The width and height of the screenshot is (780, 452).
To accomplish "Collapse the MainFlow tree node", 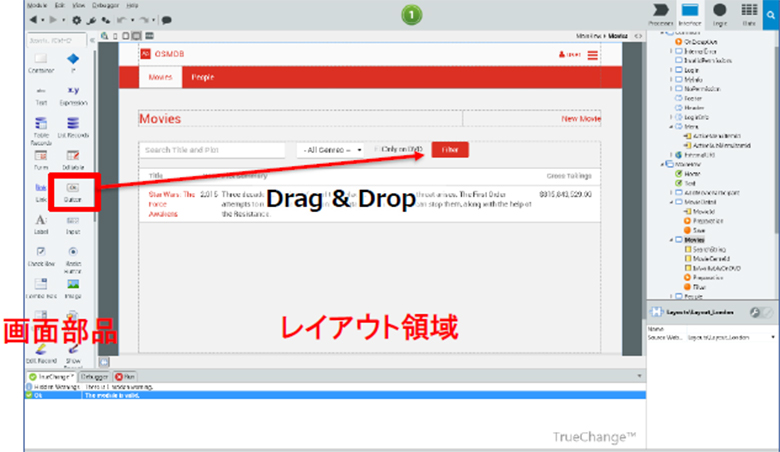I will pos(662,164).
